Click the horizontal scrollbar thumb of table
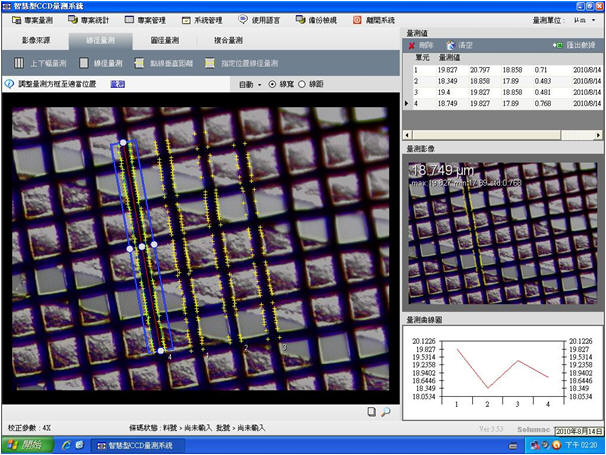 pos(487,135)
